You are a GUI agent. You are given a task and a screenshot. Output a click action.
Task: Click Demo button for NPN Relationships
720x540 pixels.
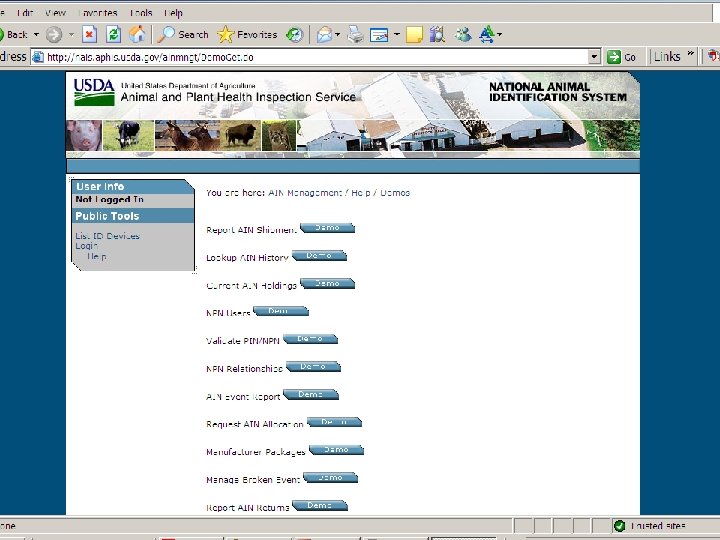coord(313,367)
